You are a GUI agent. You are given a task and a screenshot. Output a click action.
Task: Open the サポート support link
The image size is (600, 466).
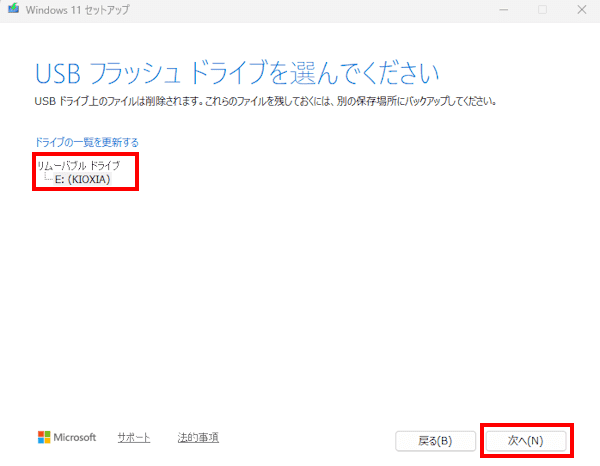134,437
